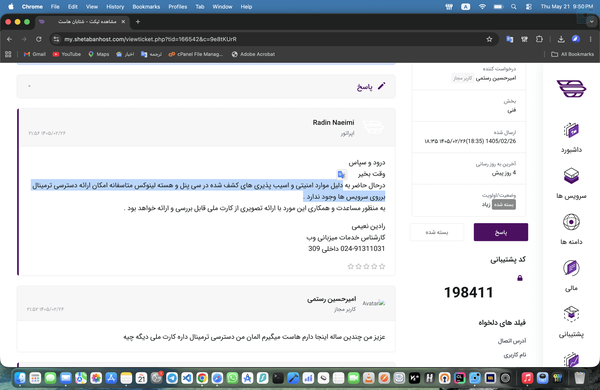Screen dimensions: 600x390
Task: Click the address bar URL
Action: 150,39
